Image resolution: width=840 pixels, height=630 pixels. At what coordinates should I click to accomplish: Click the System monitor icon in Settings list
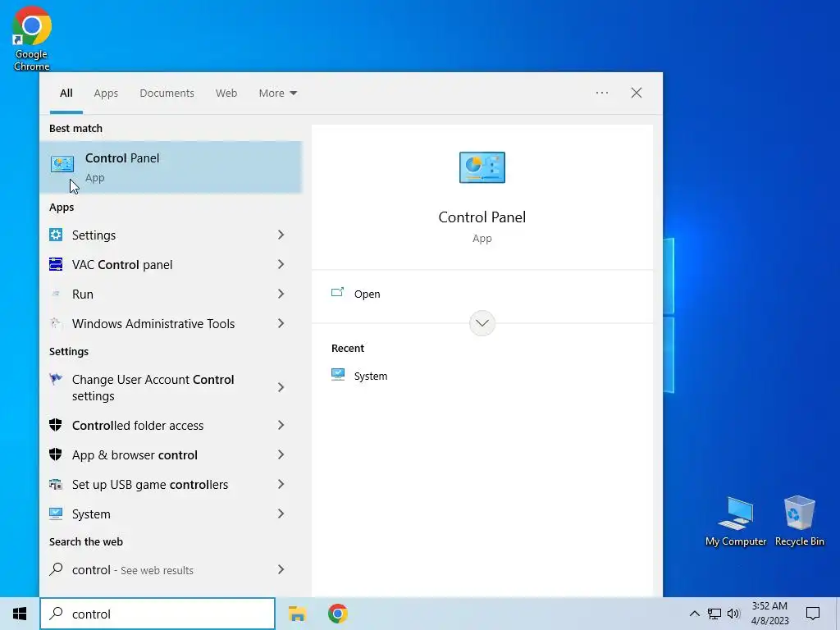click(x=56, y=514)
